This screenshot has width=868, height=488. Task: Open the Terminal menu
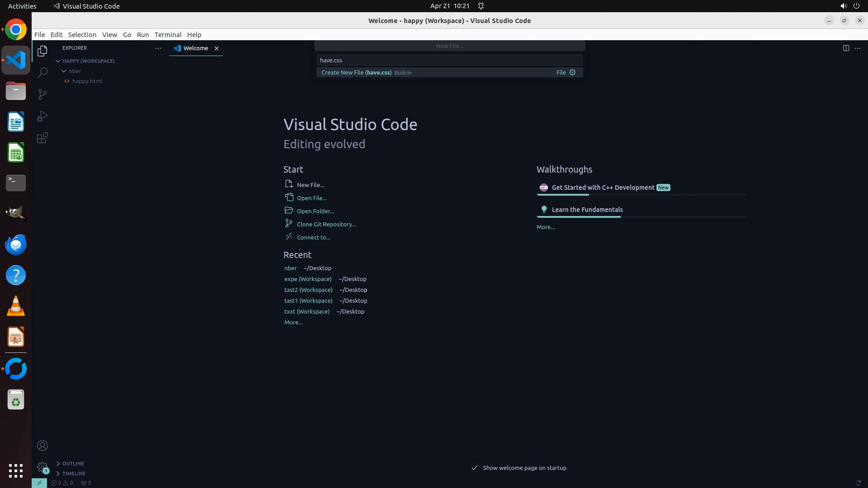pyautogui.click(x=168, y=35)
